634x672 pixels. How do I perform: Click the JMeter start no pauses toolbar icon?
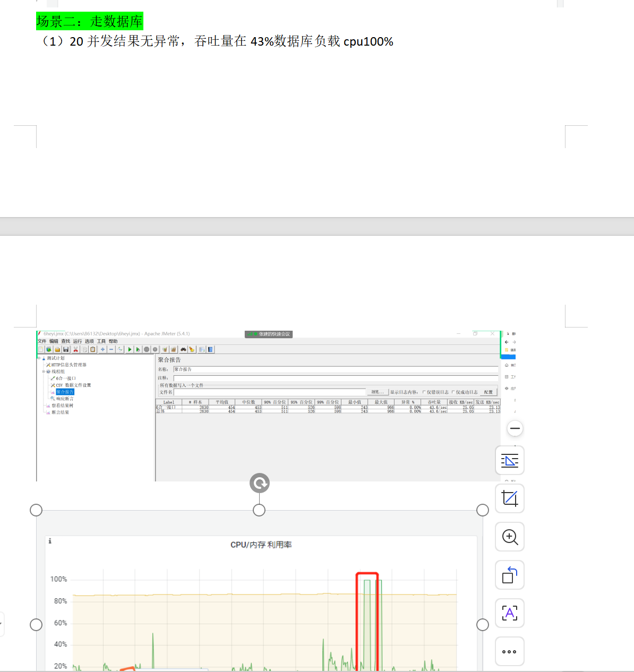[x=138, y=349]
